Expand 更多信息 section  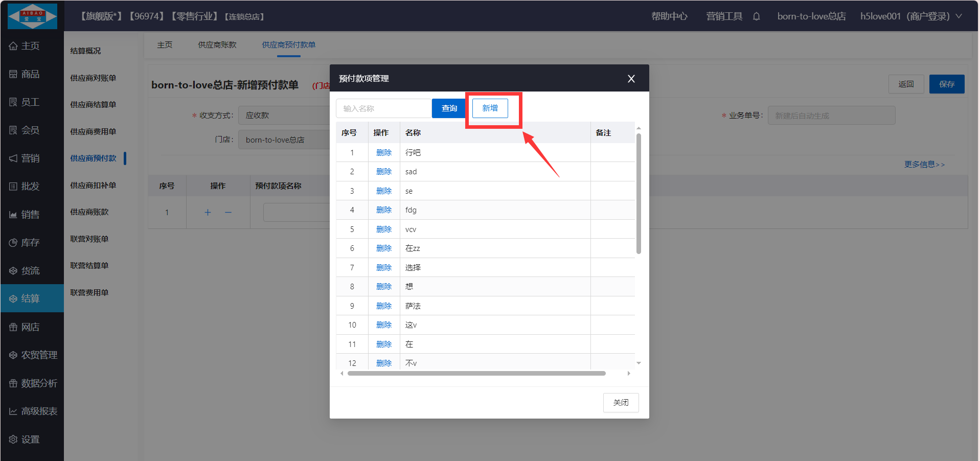[924, 165]
